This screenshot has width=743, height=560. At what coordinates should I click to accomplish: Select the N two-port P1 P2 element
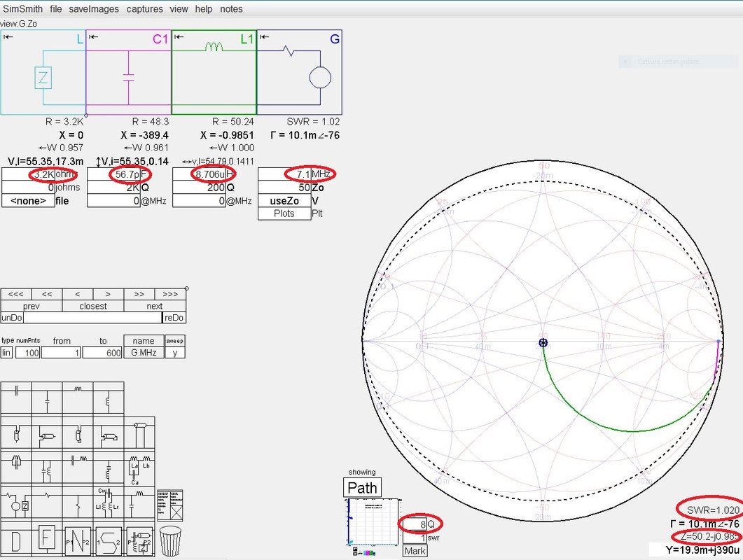(x=78, y=540)
